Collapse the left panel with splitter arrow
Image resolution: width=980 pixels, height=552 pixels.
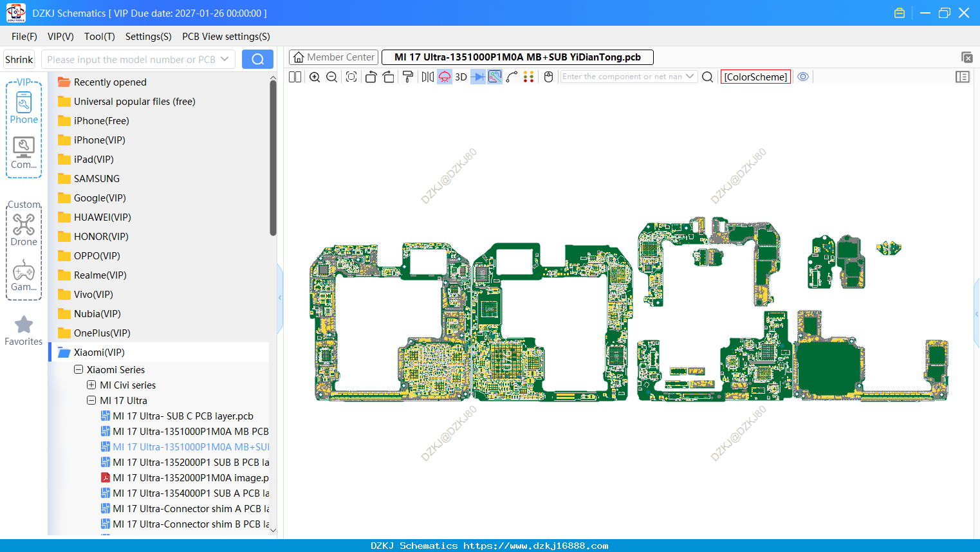(x=280, y=297)
